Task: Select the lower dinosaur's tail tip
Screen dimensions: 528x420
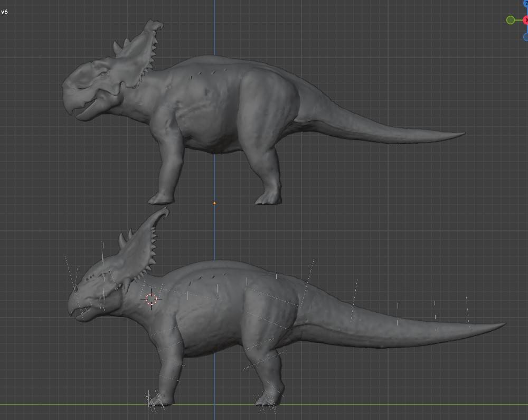Action: tap(501, 325)
